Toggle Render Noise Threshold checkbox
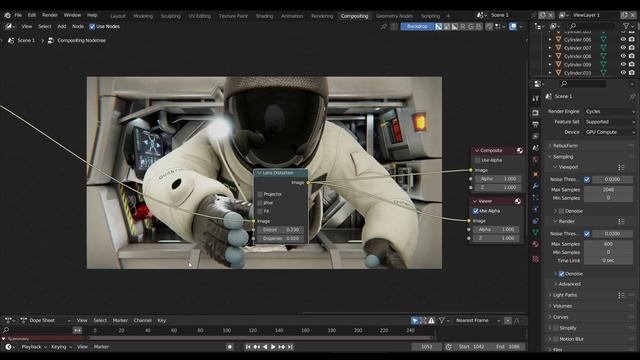Viewport: 640px width, 360px height. 587,234
